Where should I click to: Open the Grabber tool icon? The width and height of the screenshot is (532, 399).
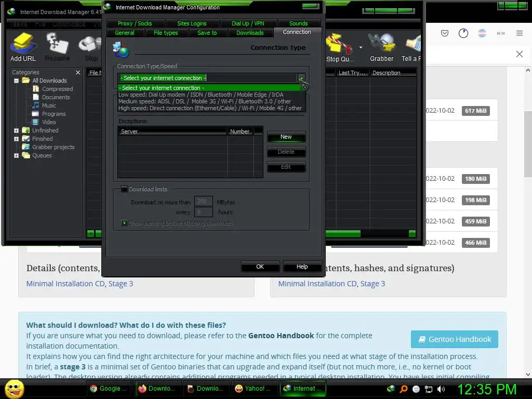point(382,47)
